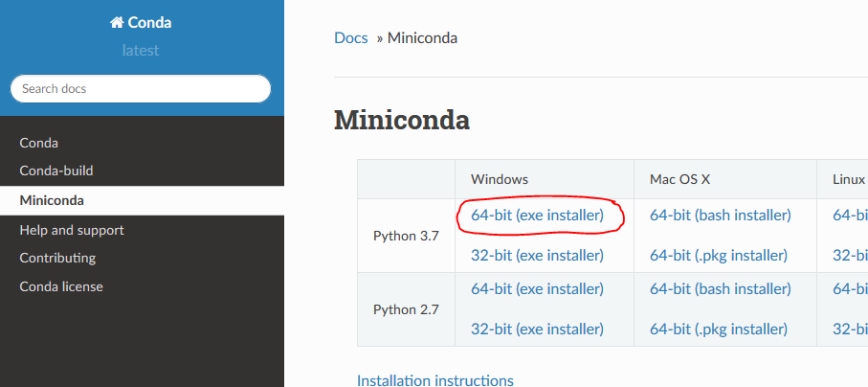Go to Contributing page in sidebar
868x387 pixels.
click(x=57, y=259)
